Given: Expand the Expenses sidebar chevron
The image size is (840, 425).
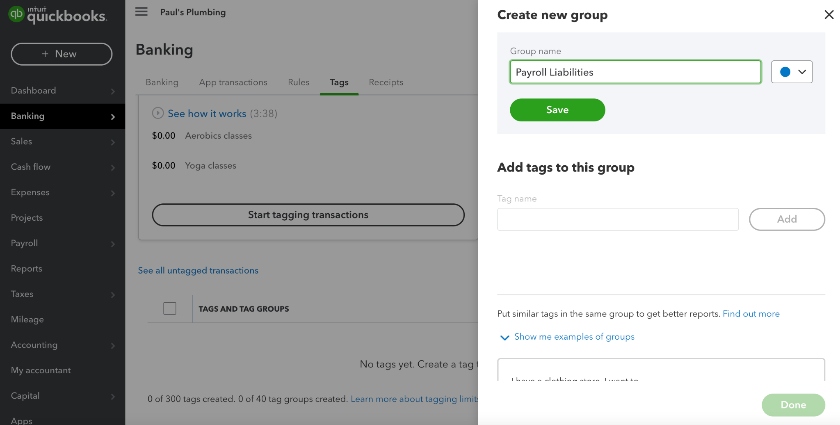Looking at the screenshot, I should (112, 193).
